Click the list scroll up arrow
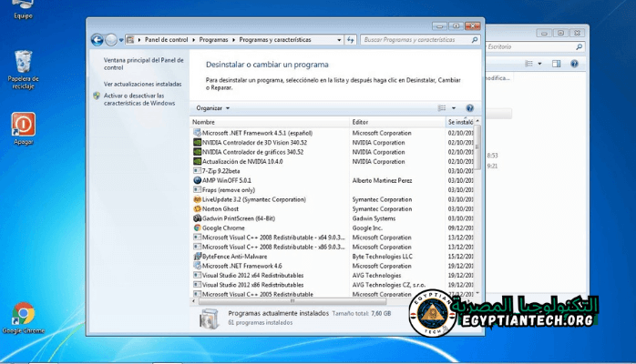 (x=477, y=121)
